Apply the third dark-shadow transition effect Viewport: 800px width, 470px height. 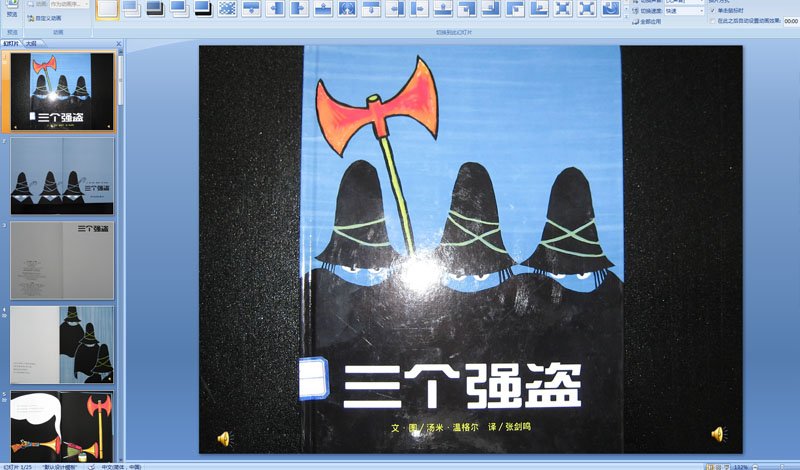point(155,9)
